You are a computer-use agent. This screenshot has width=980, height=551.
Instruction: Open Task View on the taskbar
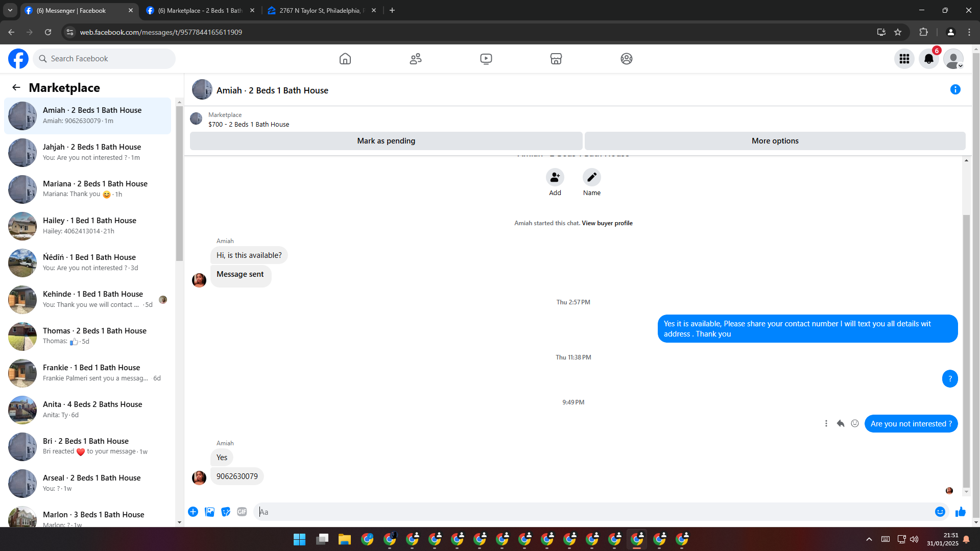click(322, 539)
